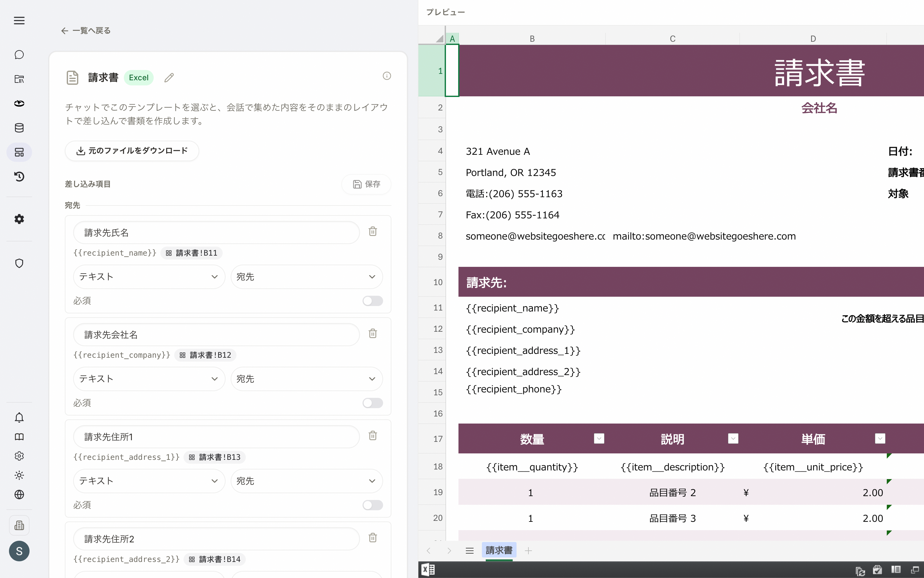The height and width of the screenshot is (578, 924).
Task: Open notifications bell icon
Action: pyautogui.click(x=19, y=417)
